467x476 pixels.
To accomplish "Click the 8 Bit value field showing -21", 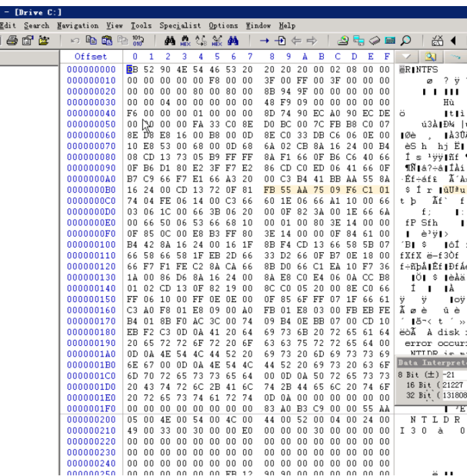I will tap(455, 375).
